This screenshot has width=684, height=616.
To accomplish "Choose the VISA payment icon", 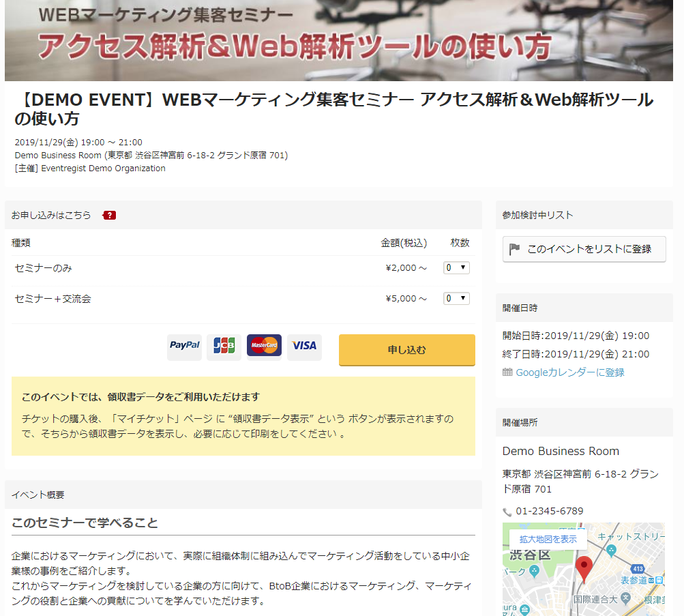I will click(x=304, y=347).
